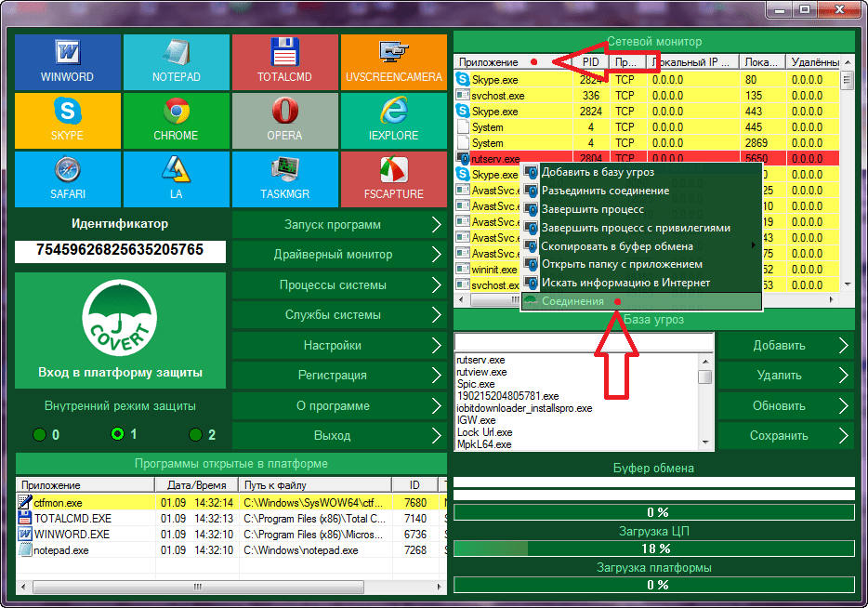
Task: Open TASKMGR tile
Action: [284, 179]
